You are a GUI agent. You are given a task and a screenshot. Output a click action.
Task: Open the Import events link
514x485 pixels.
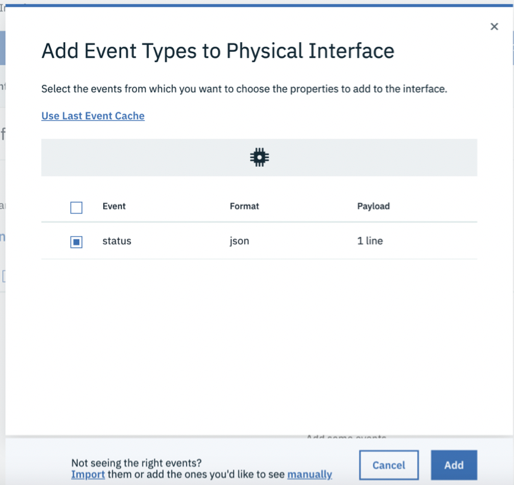pos(88,474)
